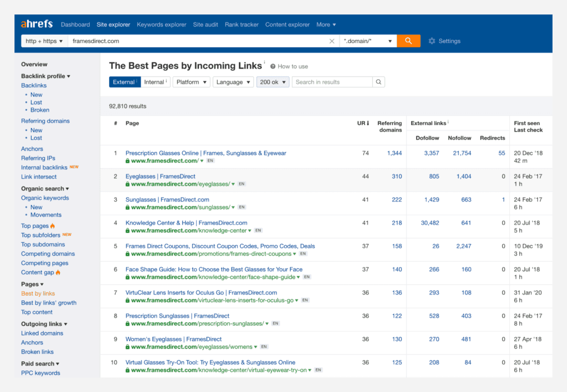Click the orange search magnifier button
Viewport: 567px width, 392px height.
coord(408,41)
